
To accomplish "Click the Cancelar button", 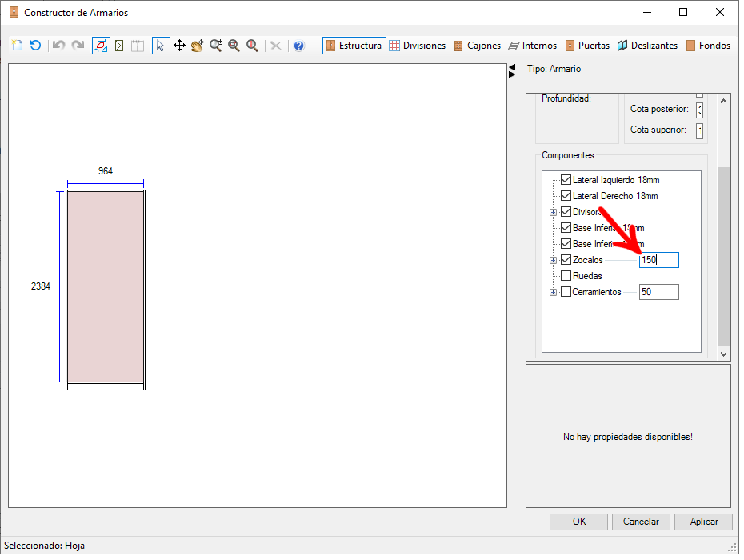I will [x=641, y=522].
